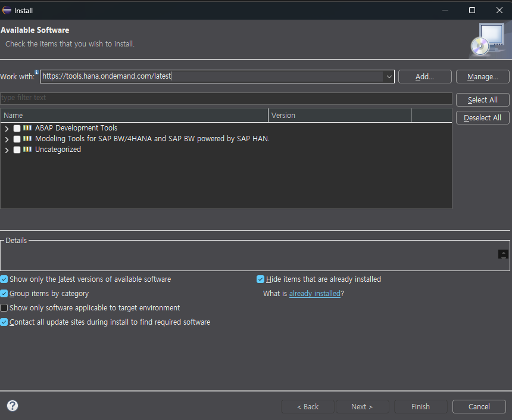Image resolution: width=512 pixels, height=420 pixels.
Task: Click the help question mark icon
Action: [x=13, y=406]
